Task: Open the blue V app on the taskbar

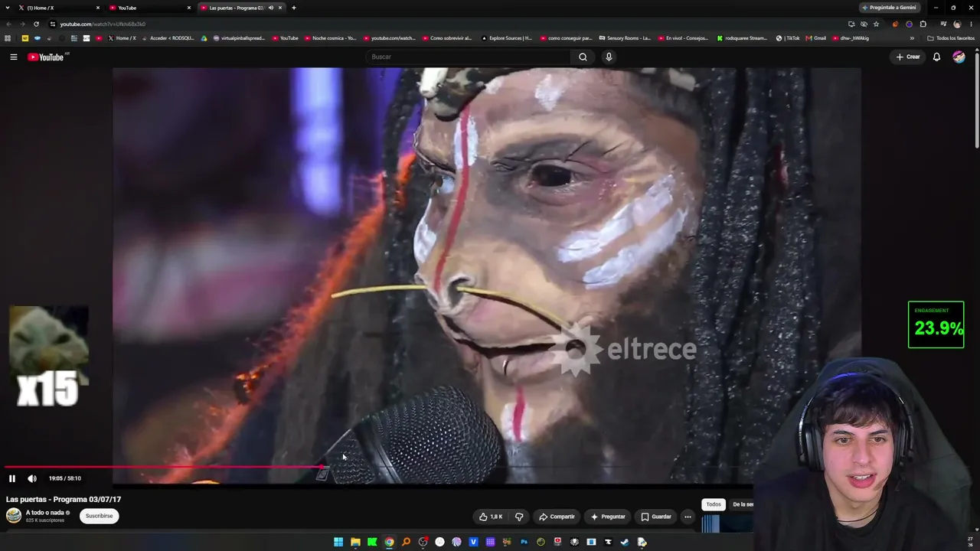Action: [x=473, y=542]
